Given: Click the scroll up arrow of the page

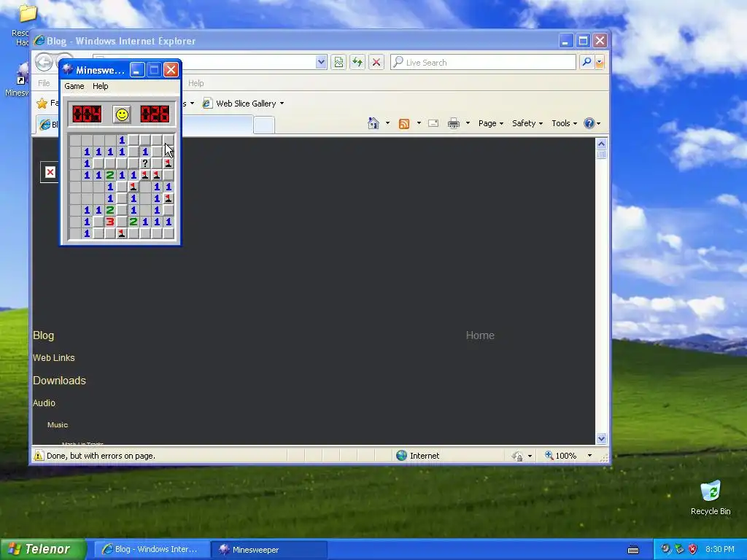Looking at the screenshot, I should point(601,144).
